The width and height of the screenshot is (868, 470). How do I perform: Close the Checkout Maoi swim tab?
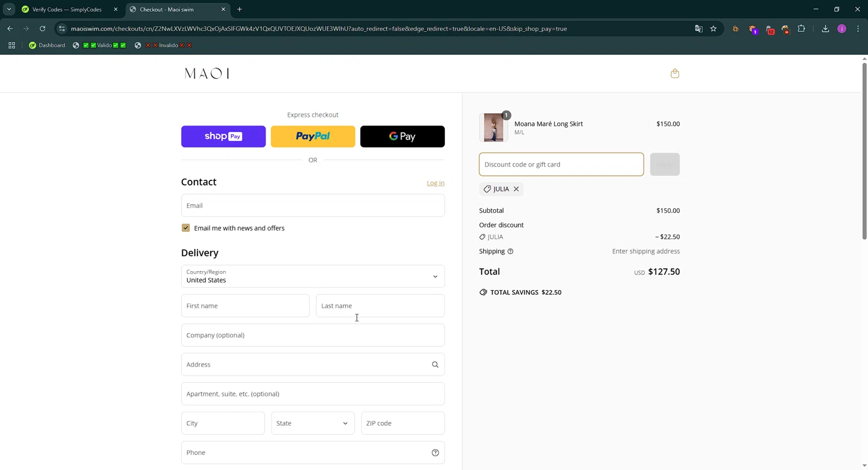pyautogui.click(x=223, y=9)
